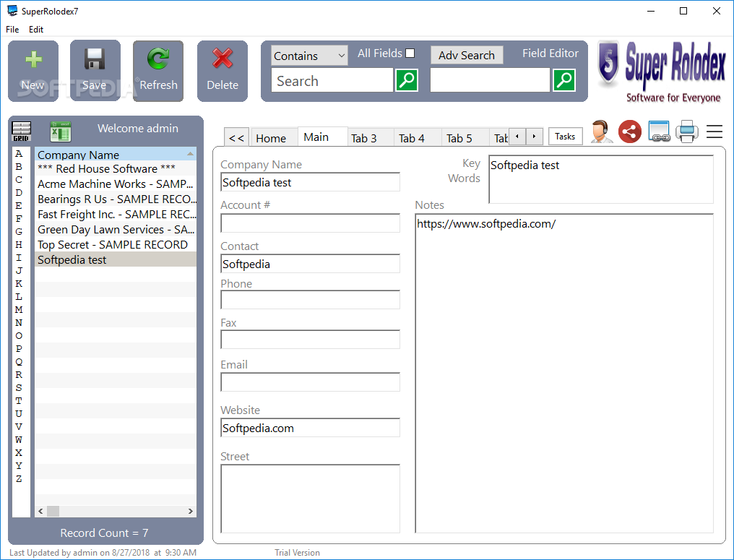This screenshot has height=560, width=734.
Task: Click the Website input field
Action: (311, 428)
